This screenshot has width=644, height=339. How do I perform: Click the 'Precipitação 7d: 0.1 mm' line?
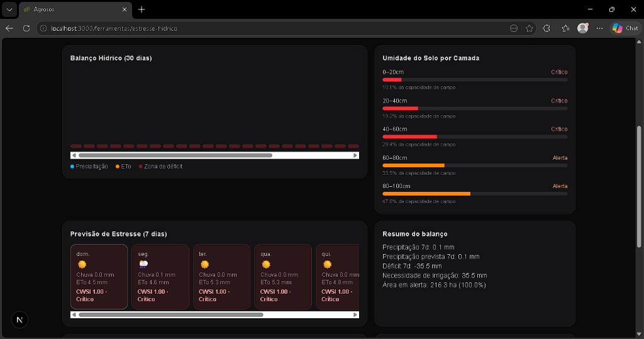418,247
